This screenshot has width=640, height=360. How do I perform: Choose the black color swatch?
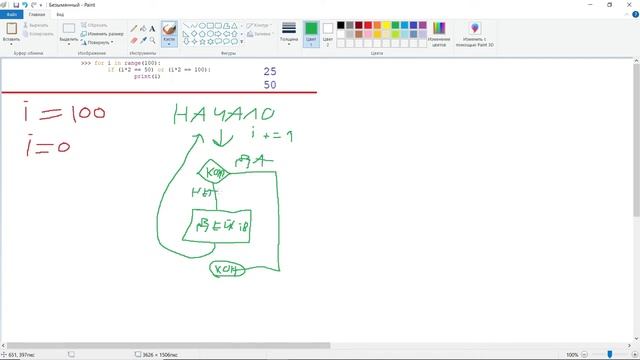(x=341, y=25)
